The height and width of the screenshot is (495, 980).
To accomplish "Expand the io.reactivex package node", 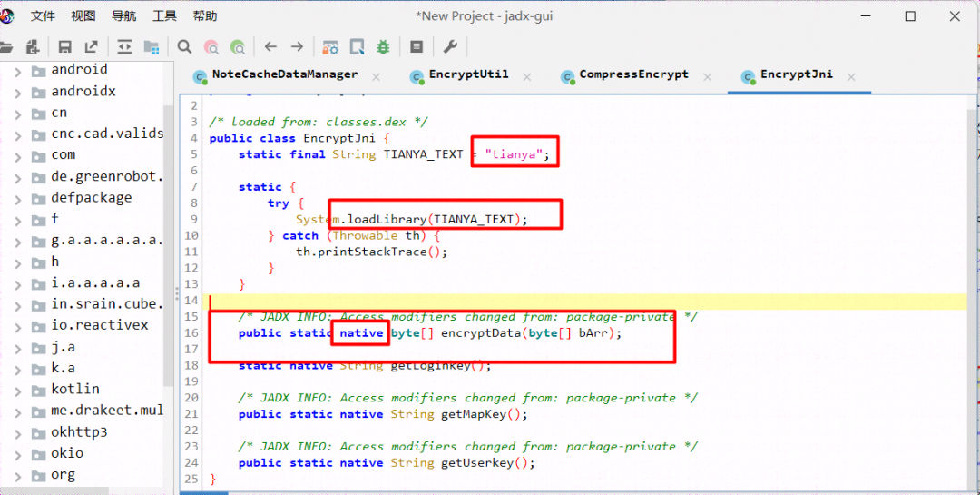I will click(17, 326).
